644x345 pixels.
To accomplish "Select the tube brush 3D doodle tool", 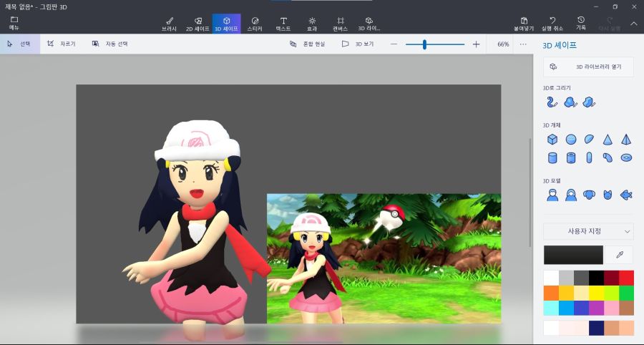I will pyautogui.click(x=552, y=102).
